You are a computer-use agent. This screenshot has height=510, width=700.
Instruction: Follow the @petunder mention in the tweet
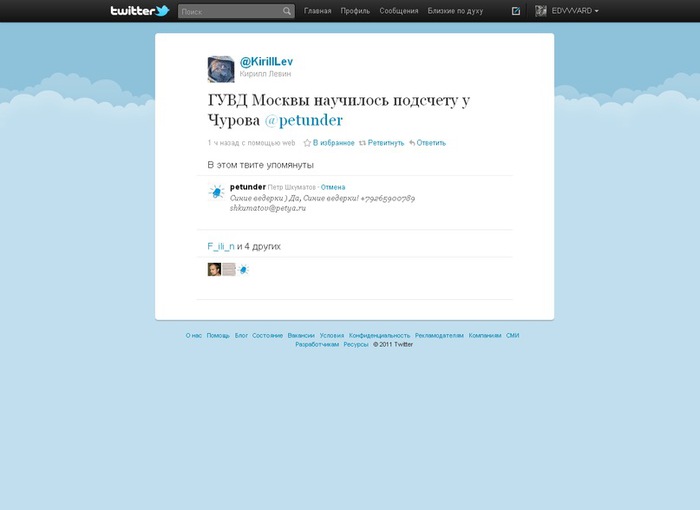point(304,120)
